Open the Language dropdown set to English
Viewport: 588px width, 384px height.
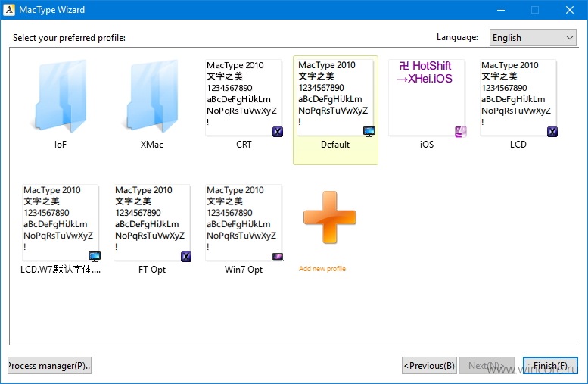(533, 38)
